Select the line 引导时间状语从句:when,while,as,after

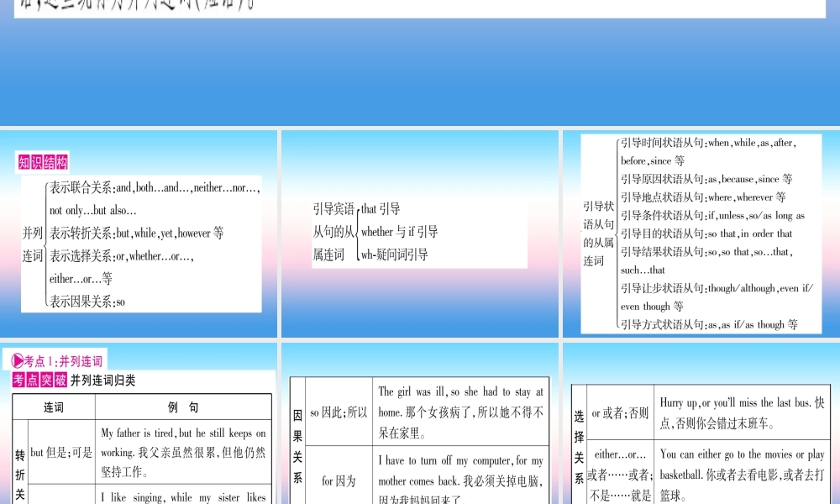[708, 143]
